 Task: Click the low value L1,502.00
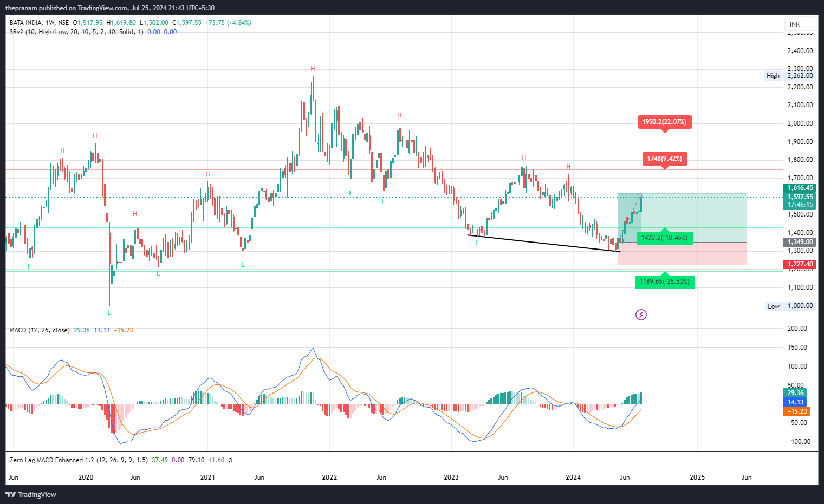154,23
